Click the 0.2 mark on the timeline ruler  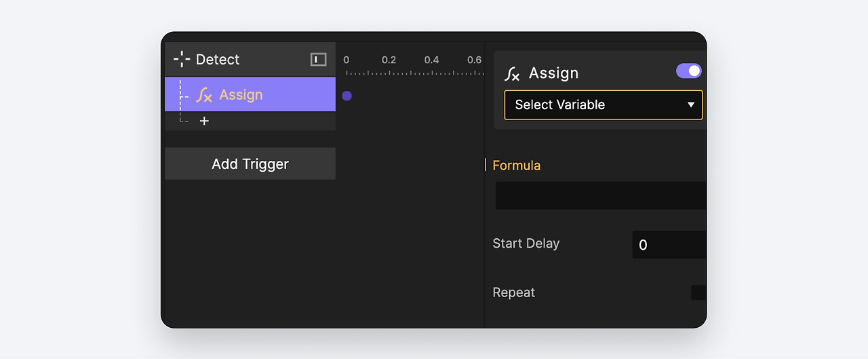pyautogui.click(x=389, y=60)
